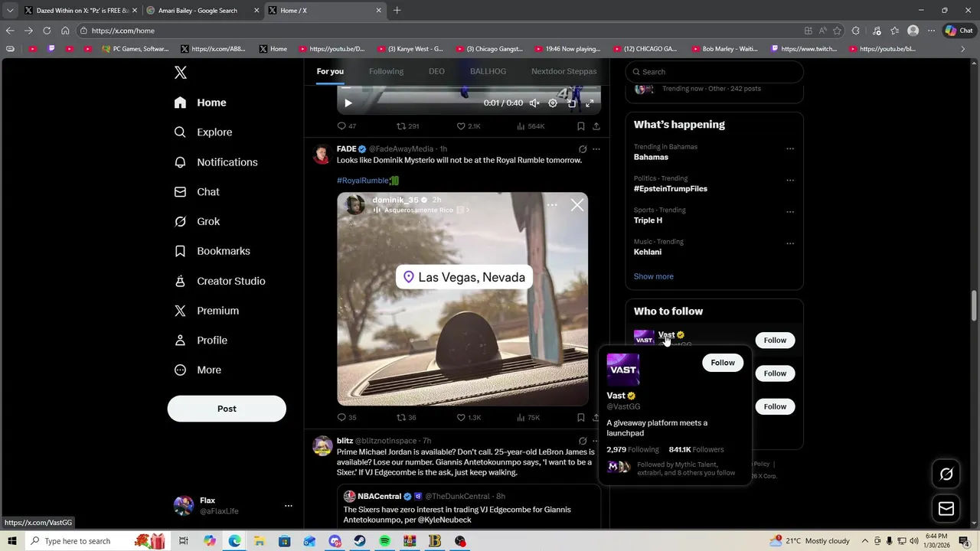Open more options for Kehlani trend

[x=790, y=243]
